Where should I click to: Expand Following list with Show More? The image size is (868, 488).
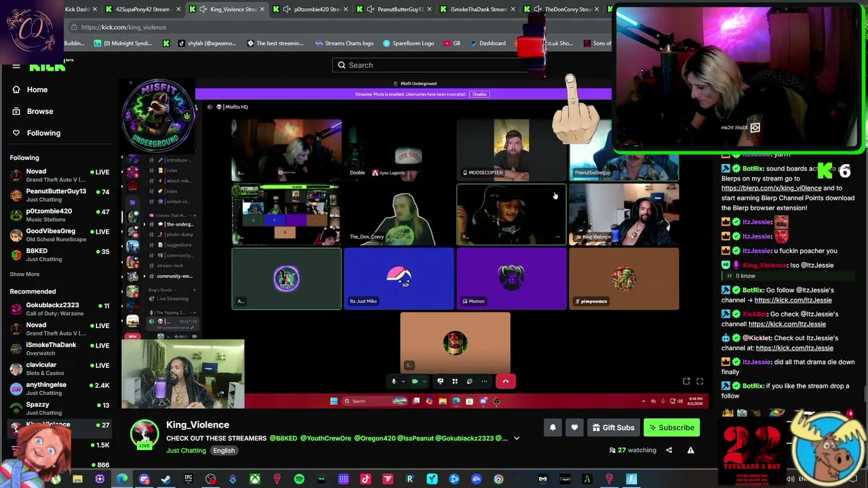24,274
